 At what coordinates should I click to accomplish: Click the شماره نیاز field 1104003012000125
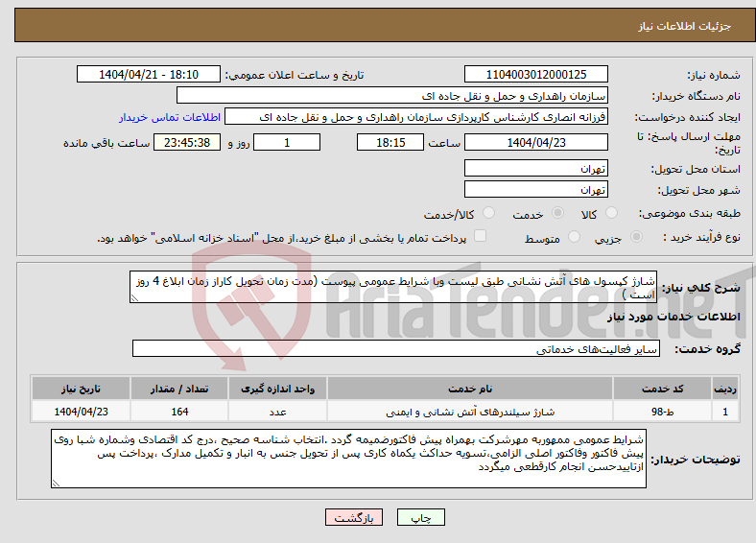[x=535, y=74]
